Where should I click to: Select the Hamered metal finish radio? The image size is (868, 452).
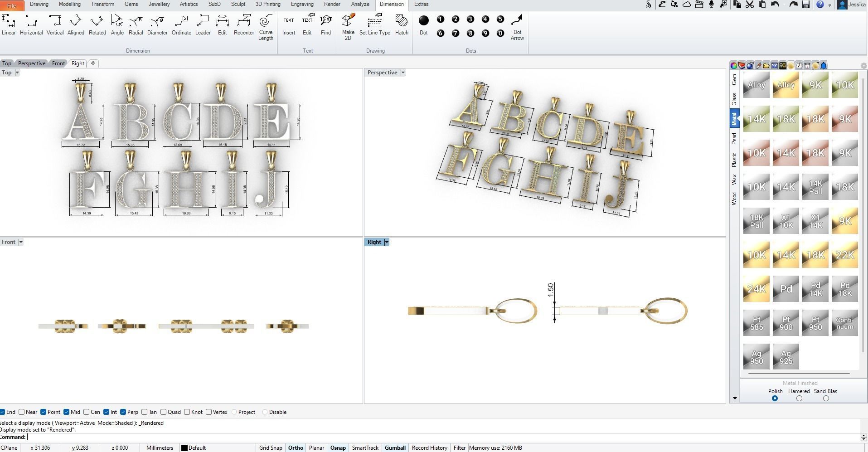coord(799,399)
